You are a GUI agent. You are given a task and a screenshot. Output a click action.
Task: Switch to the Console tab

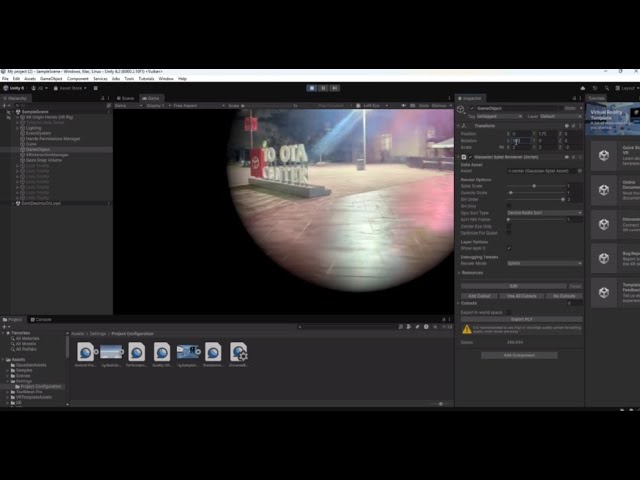[x=41, y=320]
